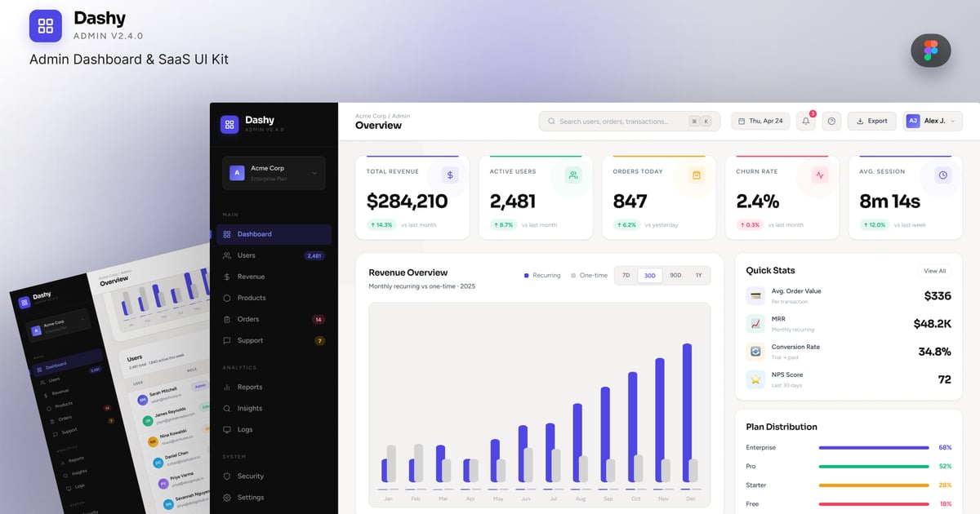
Task: Click the calendar icon beside Thu, Apr 24
Action: [742, 121]
